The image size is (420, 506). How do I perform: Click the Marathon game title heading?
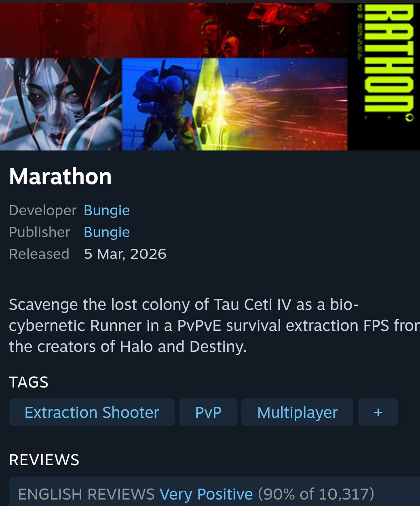pyautogui.click(x=60, y=176)
